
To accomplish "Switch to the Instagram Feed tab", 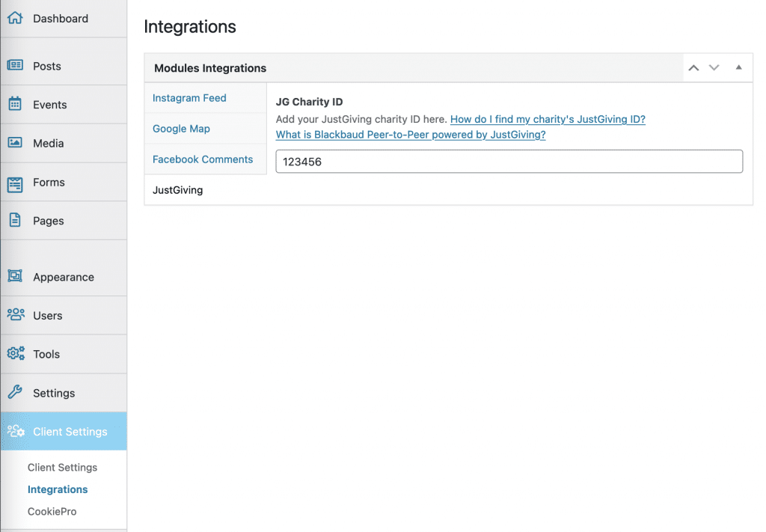I will pos(206,98).
